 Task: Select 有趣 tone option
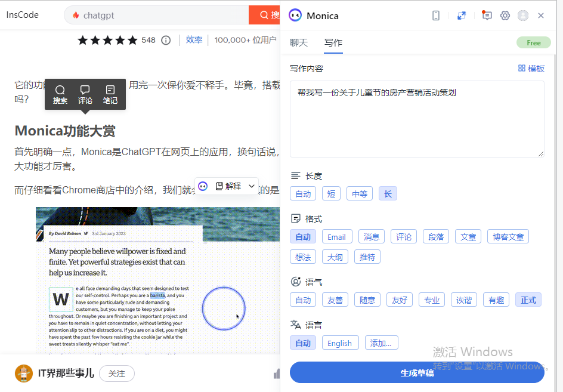click(496, 300)
